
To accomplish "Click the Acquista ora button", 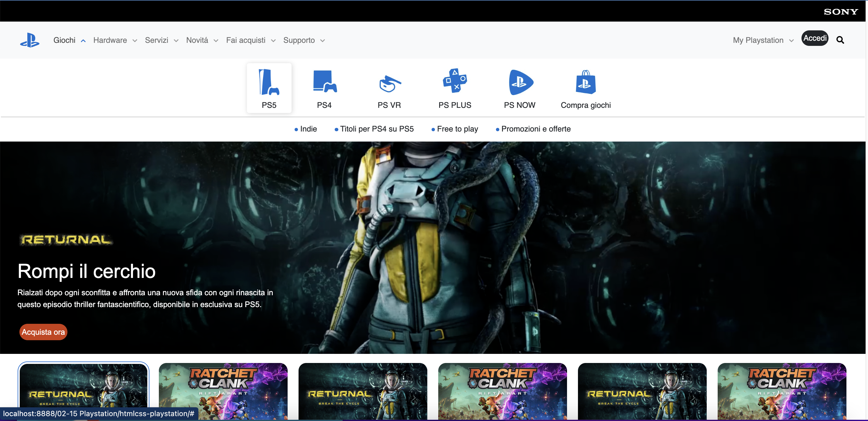I will pyautogui.click(x=43, y=332).
